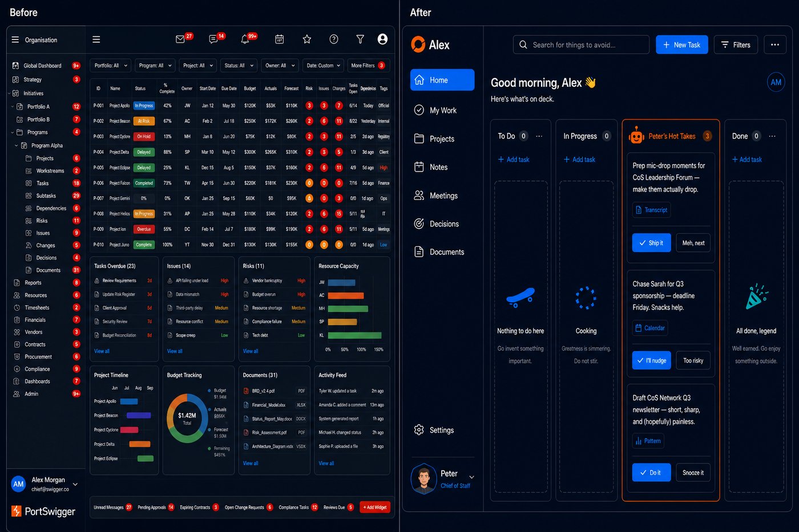Click Too risky button
Viewport: 799px width, 532px height.
coord(693,360)
